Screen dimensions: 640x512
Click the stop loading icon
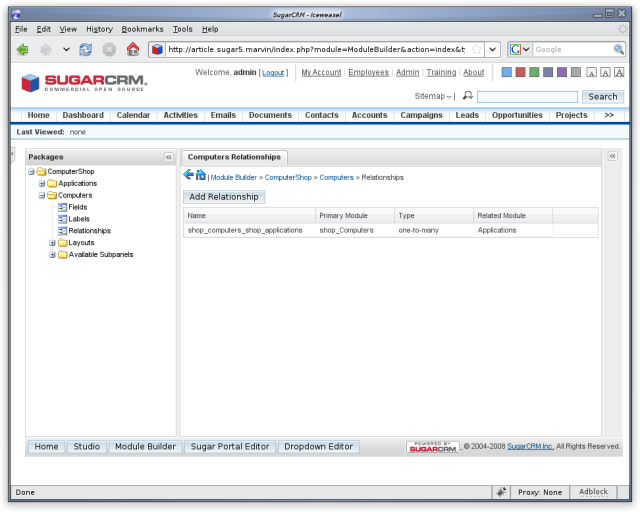pos(109,50)
